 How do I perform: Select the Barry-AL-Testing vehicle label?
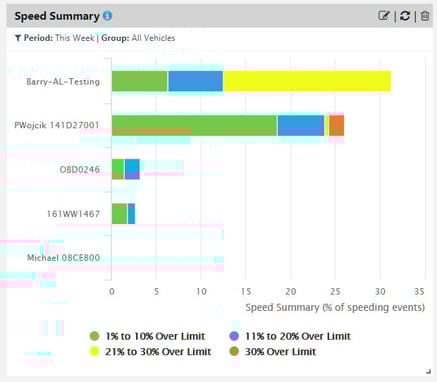63,82
